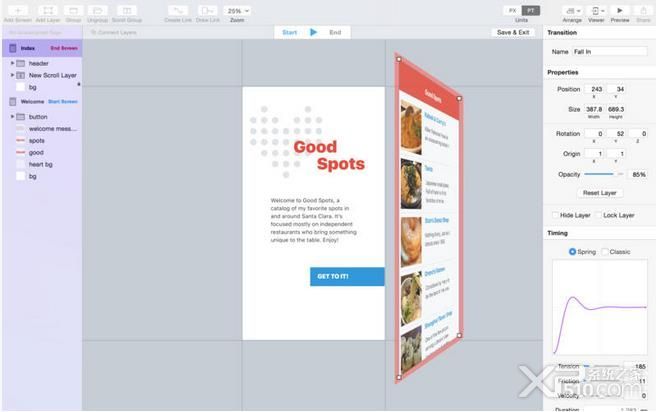Select the good layer name
656x412 pixels.
pos(36,153)
